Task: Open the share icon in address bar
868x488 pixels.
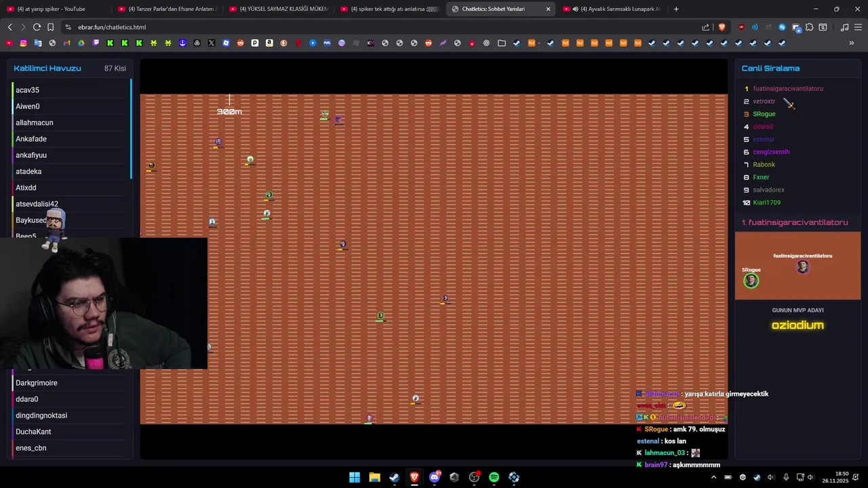Action: [706, 27]
